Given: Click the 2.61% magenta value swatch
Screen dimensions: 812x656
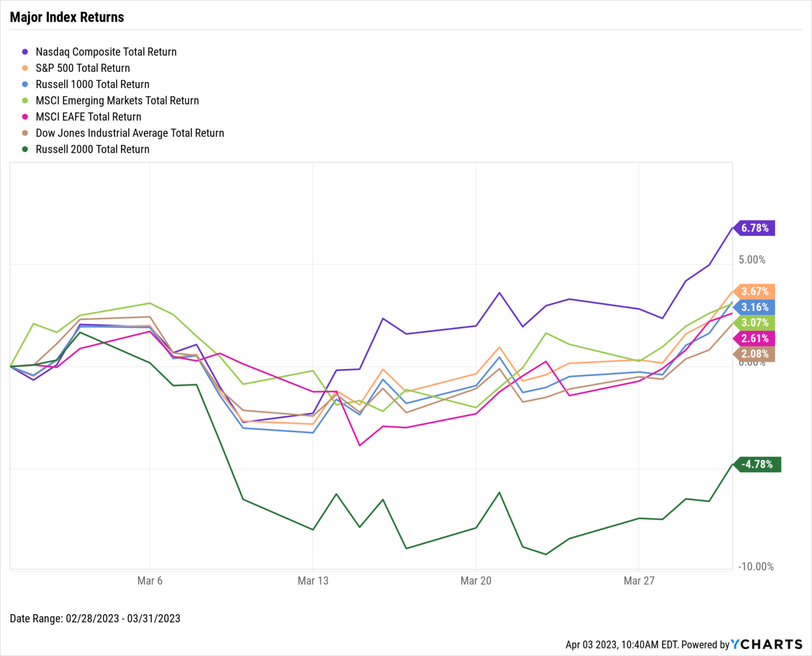Looking at the screenshot, I should [755, 338].
